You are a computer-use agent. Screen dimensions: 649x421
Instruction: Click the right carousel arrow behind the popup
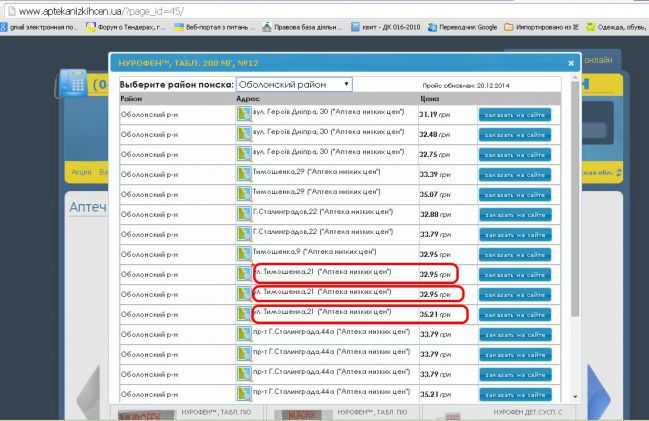[598, 393]
